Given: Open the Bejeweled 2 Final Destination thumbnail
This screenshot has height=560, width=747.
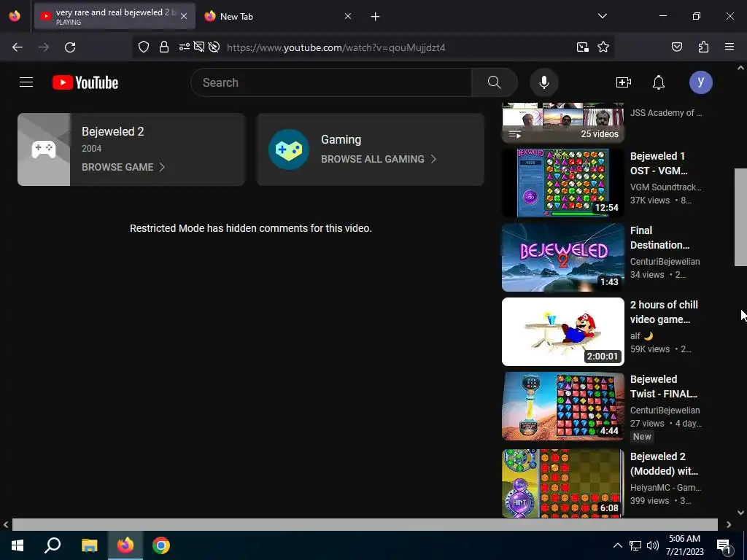Looking at the screenshot, I should coord(562,257).
